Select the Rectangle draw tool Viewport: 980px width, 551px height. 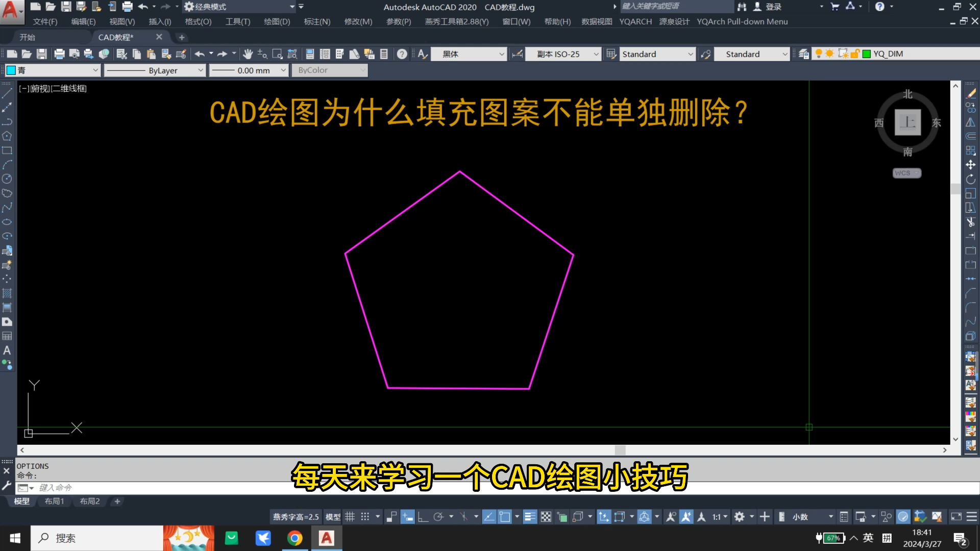coord(7,151)
